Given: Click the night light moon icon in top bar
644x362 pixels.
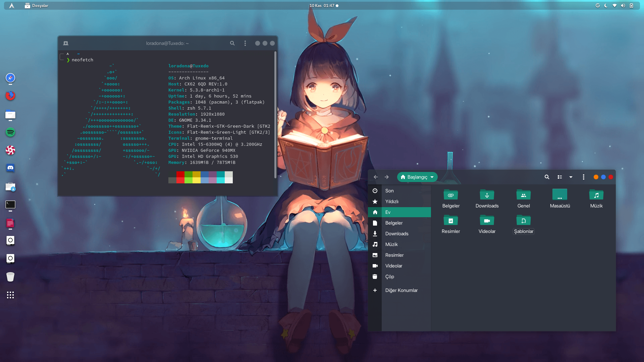Looking at the screenshot, I should 606,6.
